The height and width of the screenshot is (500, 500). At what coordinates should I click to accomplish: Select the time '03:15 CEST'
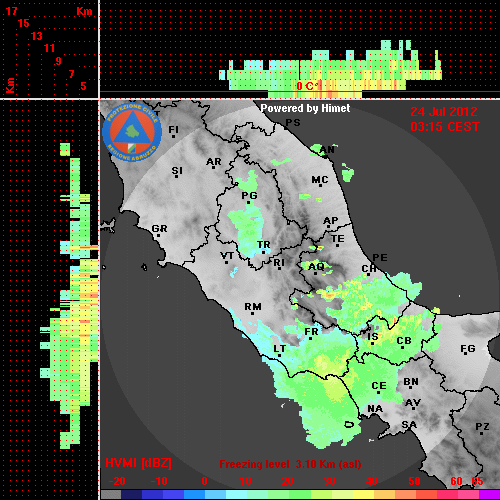[x=445, y=127]
